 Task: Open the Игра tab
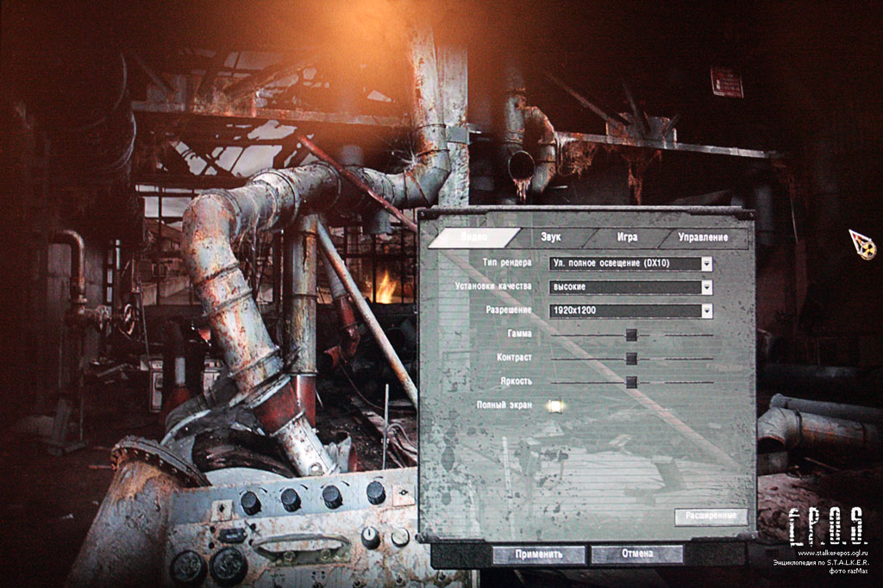tap(627, 237)
